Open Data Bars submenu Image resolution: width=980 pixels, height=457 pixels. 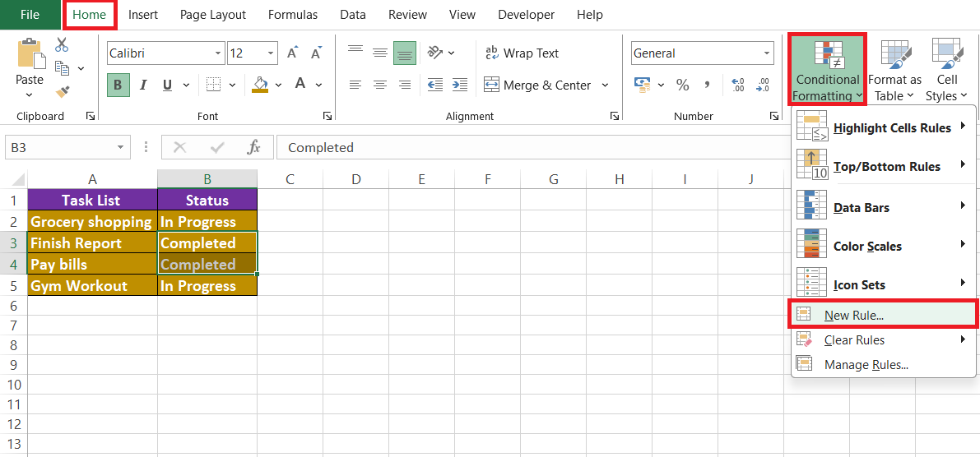click(x=883, y=206)
